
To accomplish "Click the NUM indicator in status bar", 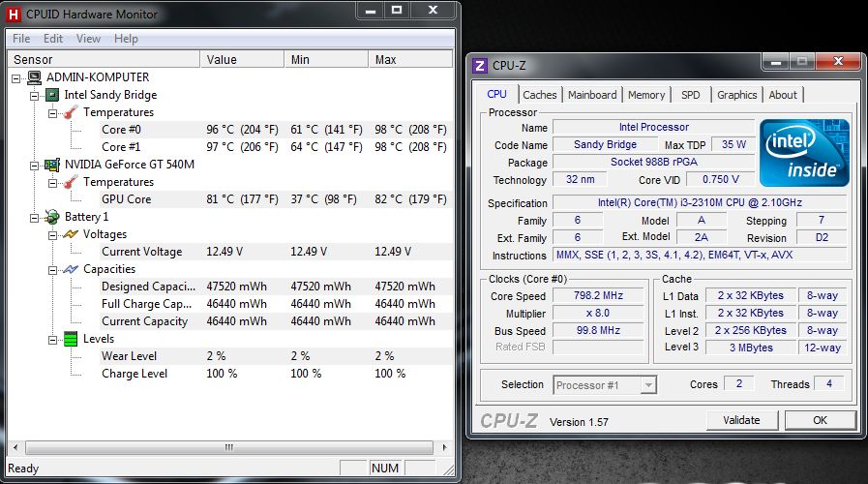I will pyautogui.click(x=385, y=469).
